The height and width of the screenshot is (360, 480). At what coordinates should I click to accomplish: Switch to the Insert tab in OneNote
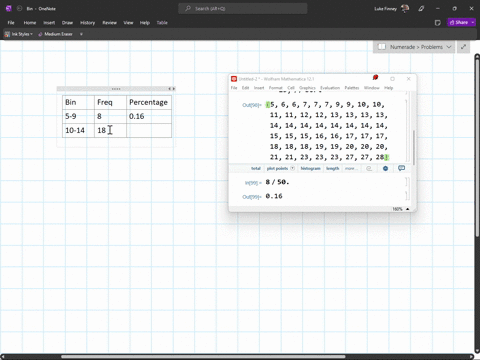(x=49, y=23)
